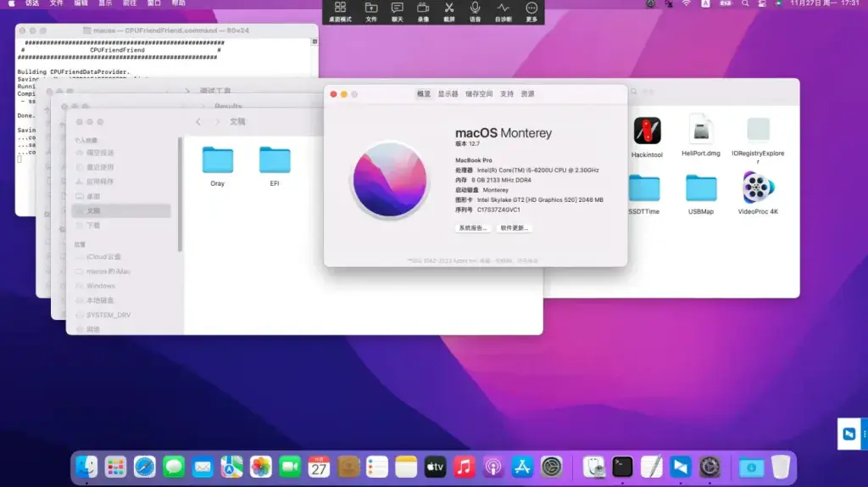Open Desktop Mode in the remote control toolbar
Image resolution: width=868 pixels, height=487 pixels.
(x=340, y=12)
